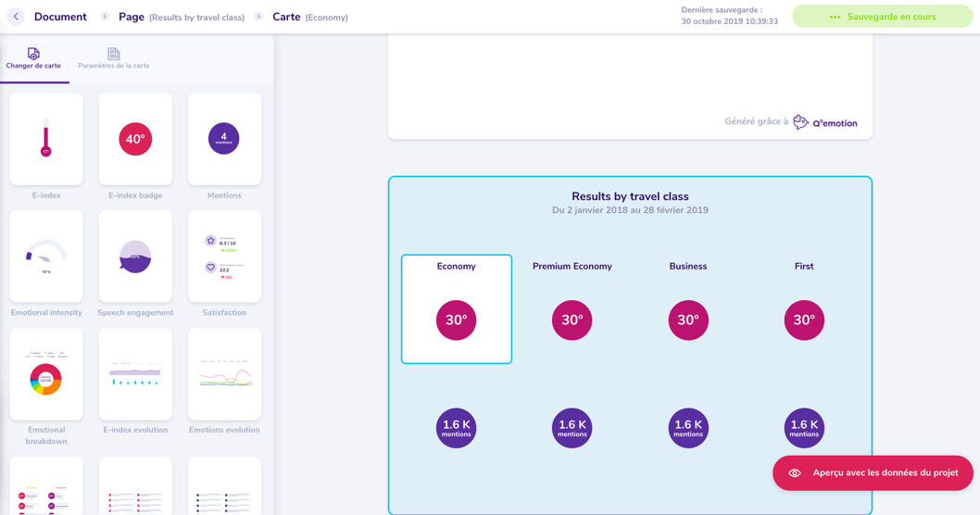Screen dimensions: 980x515
Task: Click the Business column heading
Action: pos(688,266)
